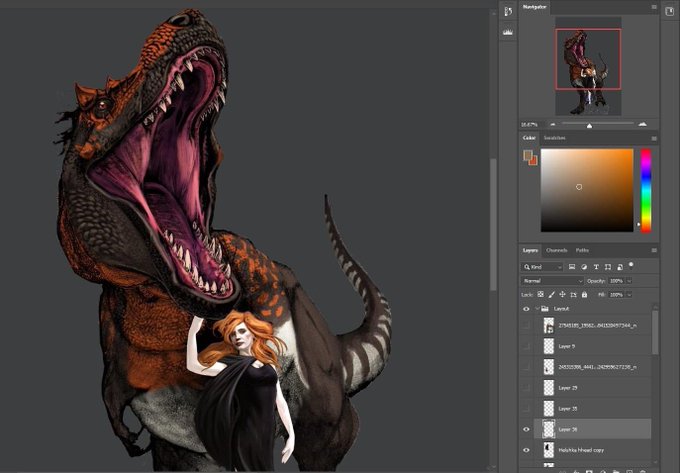Click the canvas vertical scrollbar
The width and height of the screenshot is (680, 473).
493,225
